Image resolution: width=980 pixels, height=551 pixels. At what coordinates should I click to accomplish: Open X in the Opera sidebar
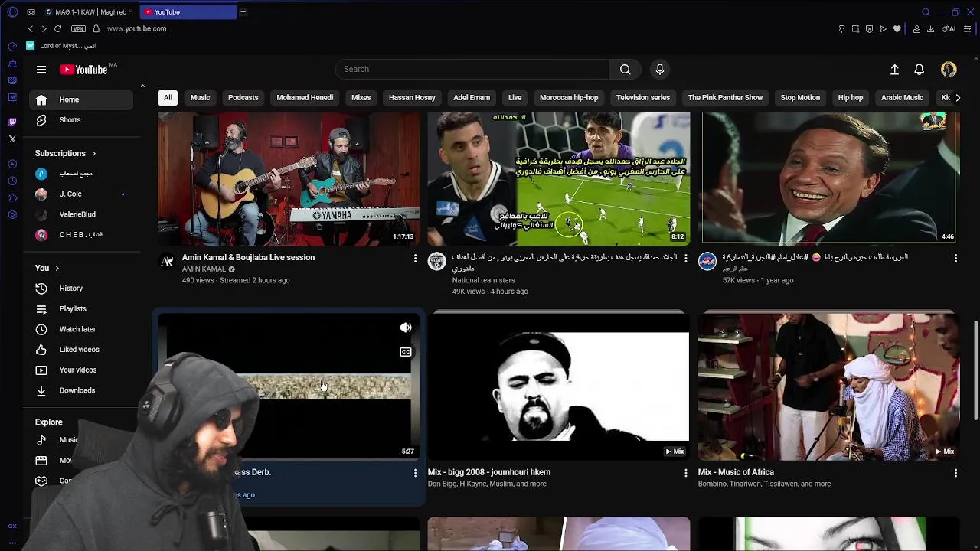(12, 139)
